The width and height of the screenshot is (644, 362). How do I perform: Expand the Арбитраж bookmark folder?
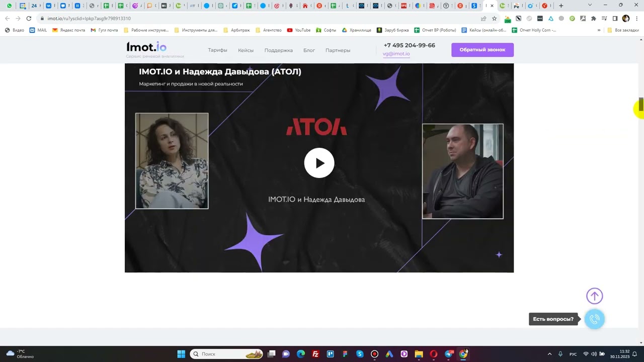235,30
